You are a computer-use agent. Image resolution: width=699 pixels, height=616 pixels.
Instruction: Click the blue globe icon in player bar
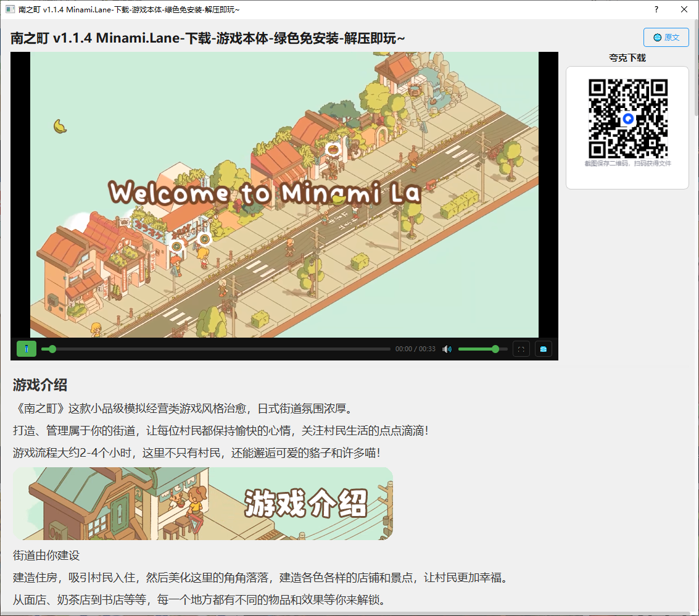click(544, 349)
